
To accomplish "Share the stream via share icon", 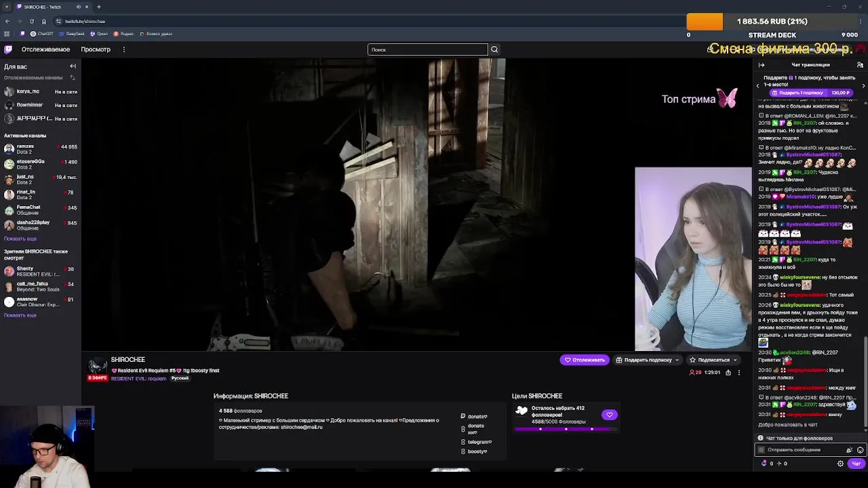I will point(728,372).
